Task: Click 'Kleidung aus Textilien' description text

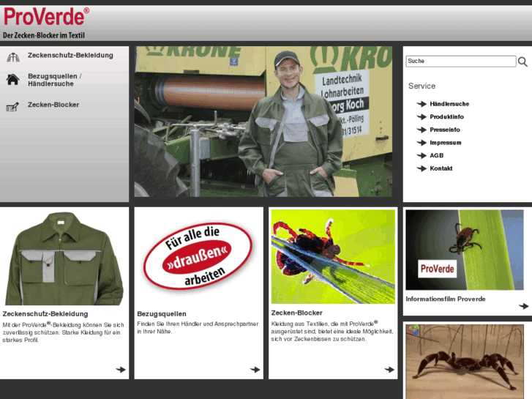Action: 332,331
